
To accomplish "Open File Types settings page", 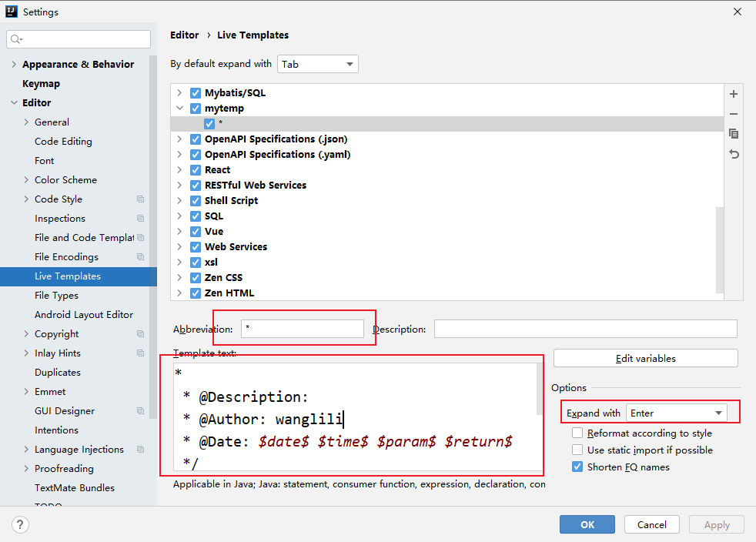I will [x=56, y=296].
